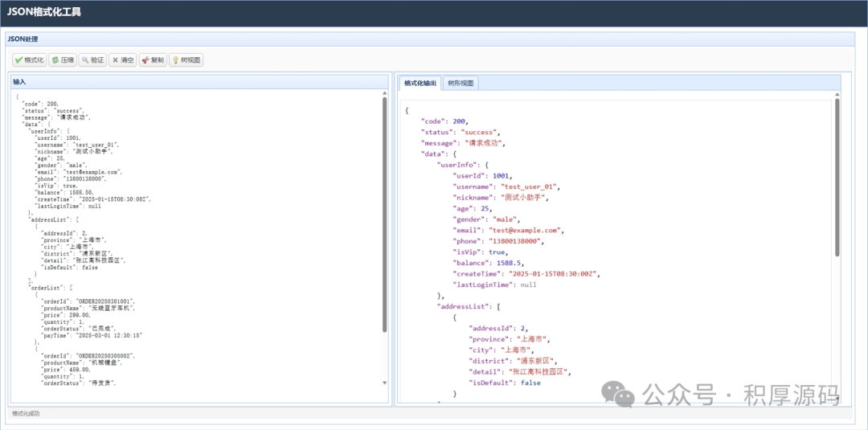The image size is (868, 430).
Task: Click the JSON处理 panel title bar
Action: [23, 39]
